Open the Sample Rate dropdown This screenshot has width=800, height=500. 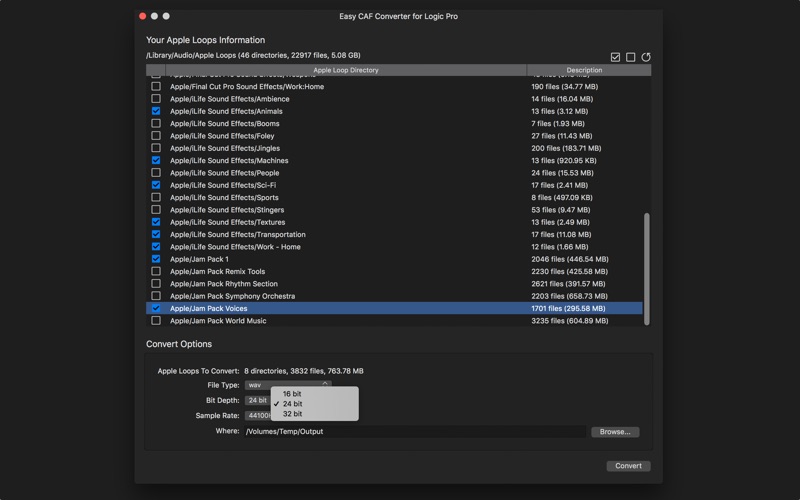pos(258,415)
